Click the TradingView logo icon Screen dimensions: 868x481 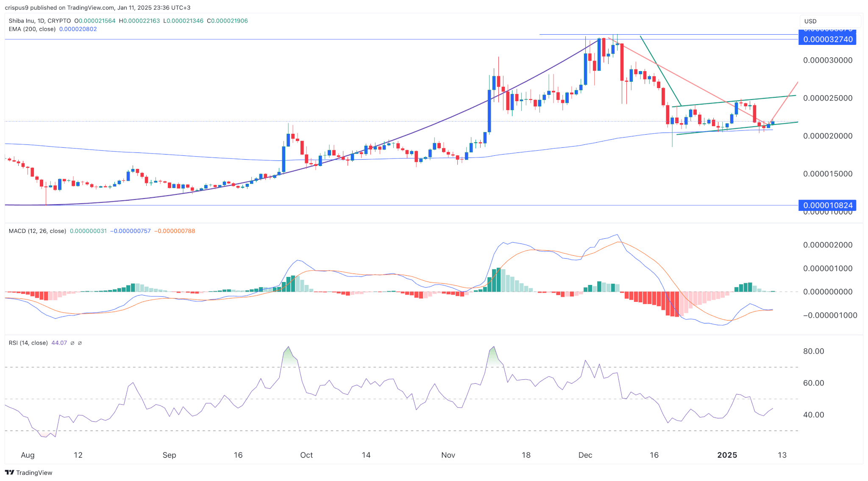click(x=9, y=473)
